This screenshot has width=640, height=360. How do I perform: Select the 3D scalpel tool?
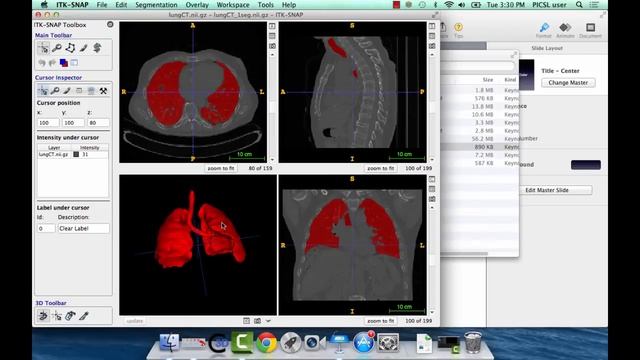84,316
